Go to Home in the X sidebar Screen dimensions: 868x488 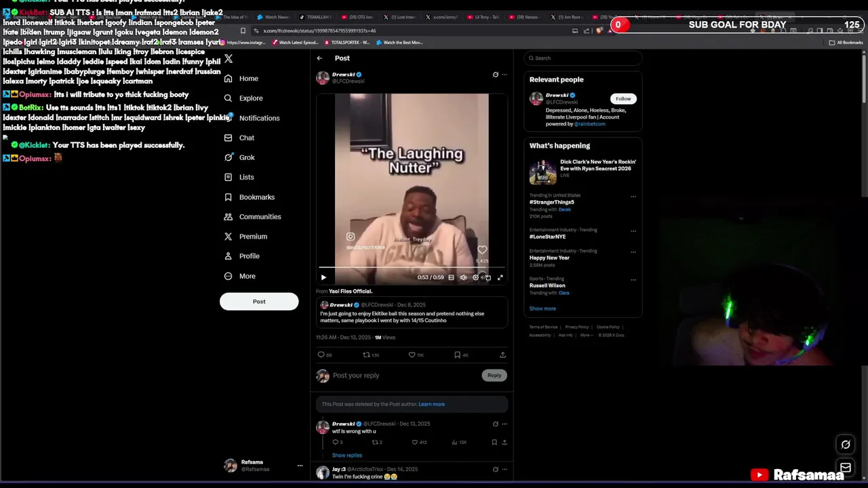tap(241, 79)
